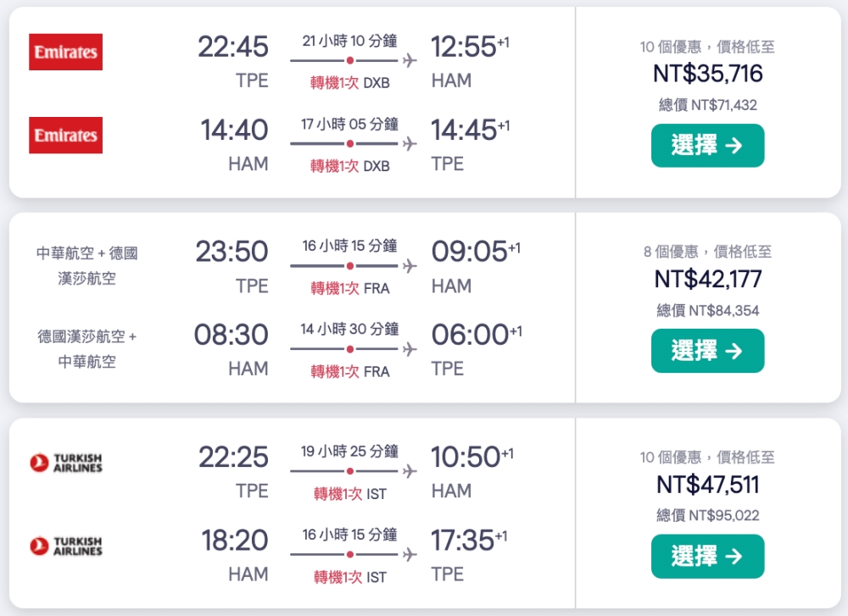Click the 轉機1次 FRA label on 08:30 flight

pos(350,372)
